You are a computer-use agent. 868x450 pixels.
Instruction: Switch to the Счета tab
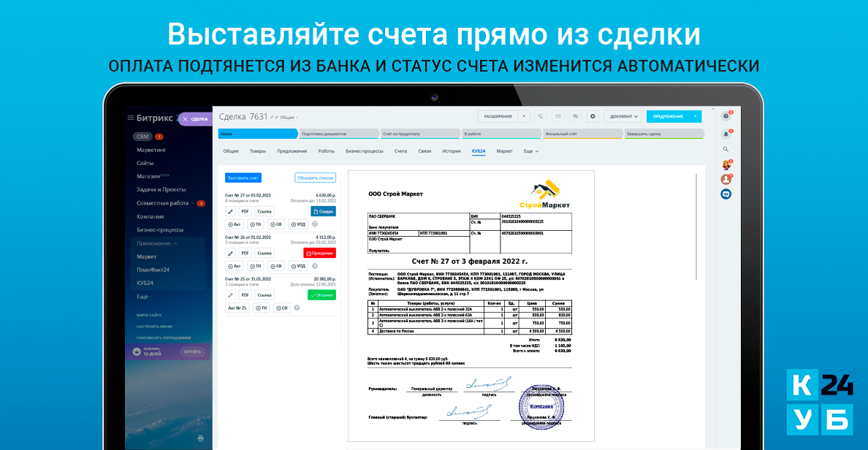(400, 151)
